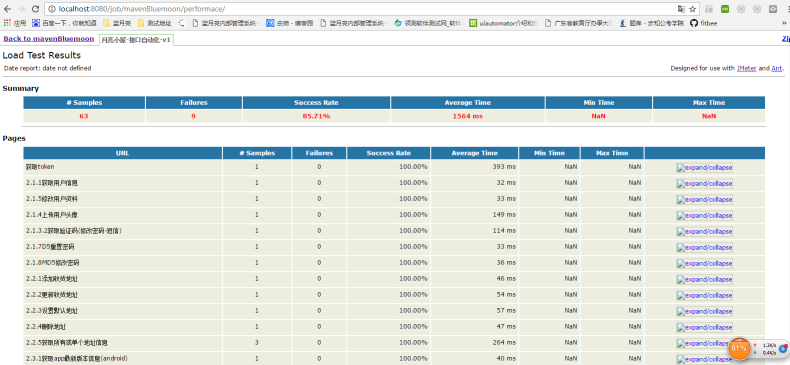Open the fitbee GitHub bookmark
The height and width of the screenshot is (365, 790).
tap(703, 23)
